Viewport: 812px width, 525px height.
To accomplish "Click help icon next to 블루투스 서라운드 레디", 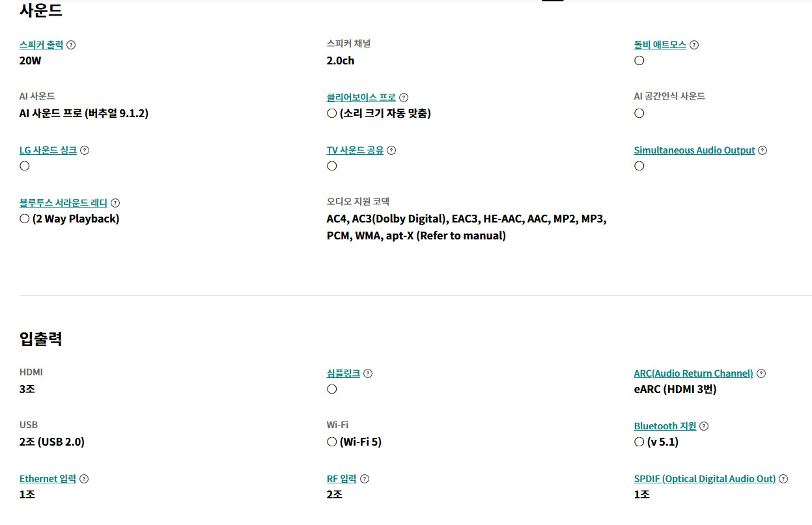I will coord(115,203).
